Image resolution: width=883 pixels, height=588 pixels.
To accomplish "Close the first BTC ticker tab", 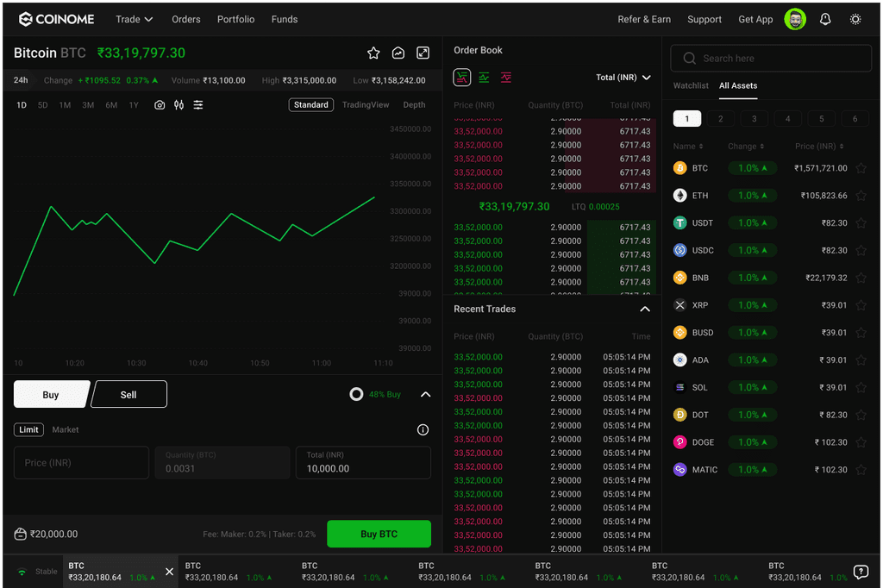I will click(x=170, y=572).
